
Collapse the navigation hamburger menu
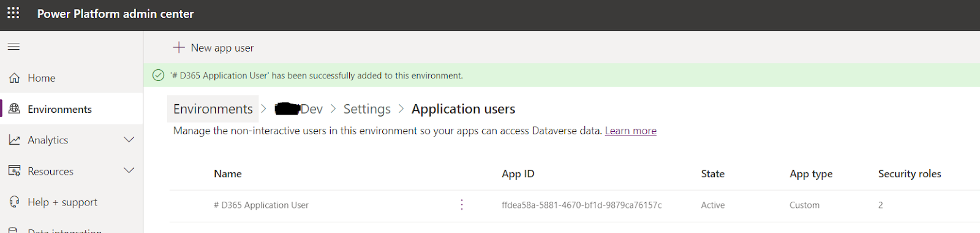(x=13, y=47)
